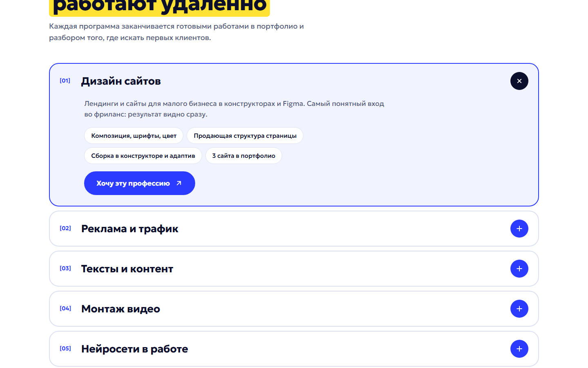The image size is (588, 368).
Task: Open the Реклама и трафик heading
Action: pos(130,229)
